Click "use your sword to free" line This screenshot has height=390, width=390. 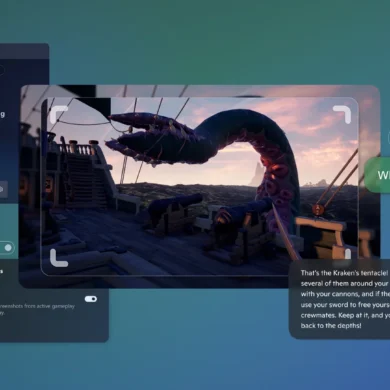coord(345,305)
